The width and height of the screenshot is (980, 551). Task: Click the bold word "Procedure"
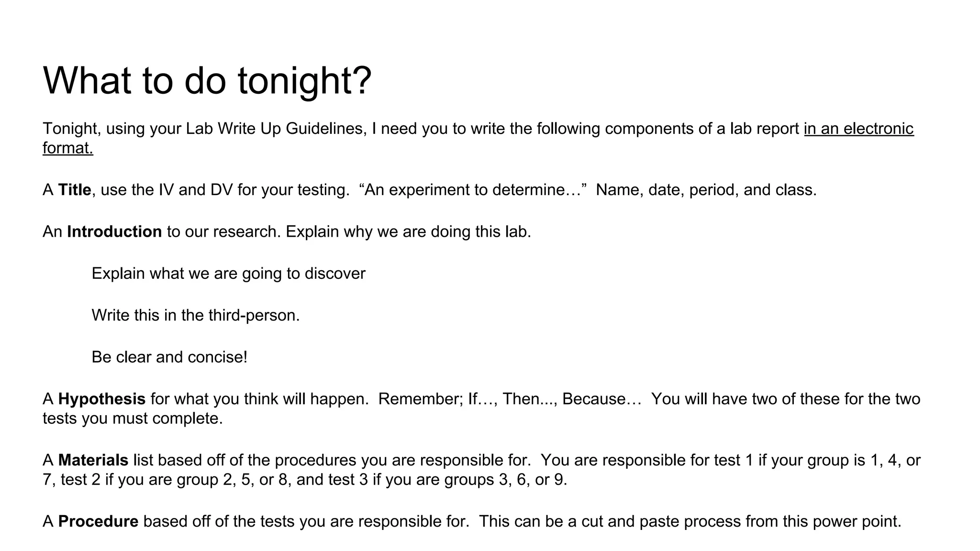coord(98,521)
